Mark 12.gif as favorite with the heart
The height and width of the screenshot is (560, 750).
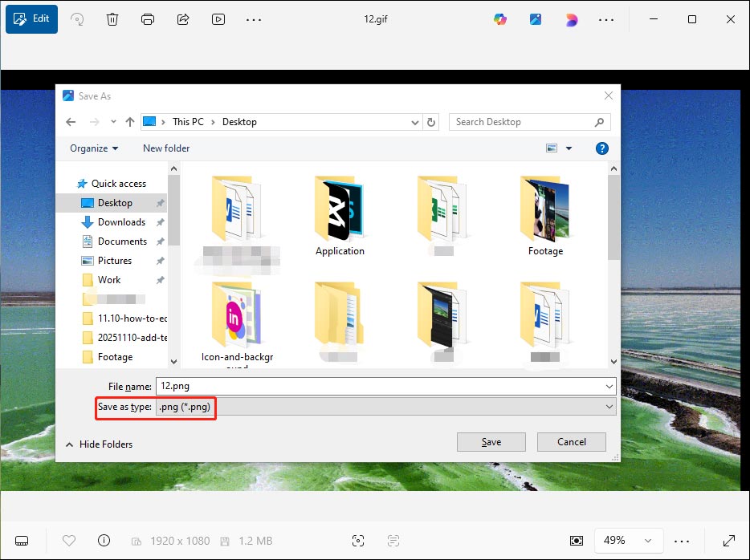tap(68, 541)
